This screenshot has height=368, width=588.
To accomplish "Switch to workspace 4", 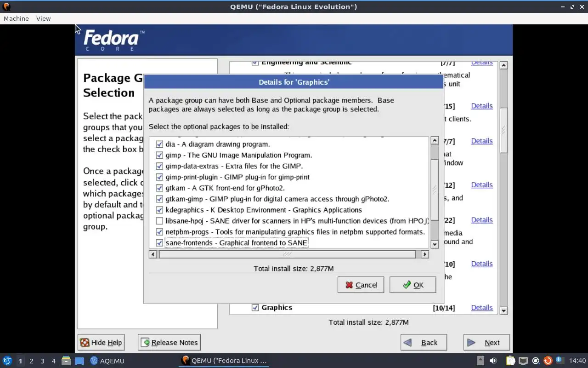I will 53,361.
